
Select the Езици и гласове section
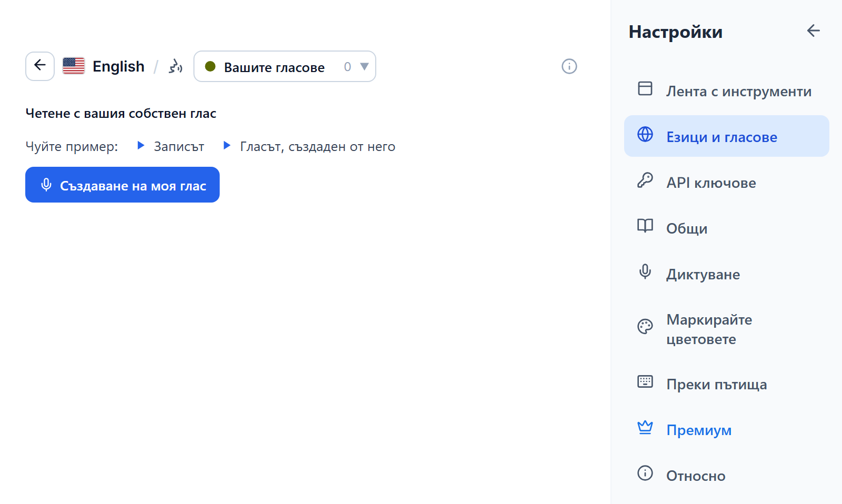point(727,136)
